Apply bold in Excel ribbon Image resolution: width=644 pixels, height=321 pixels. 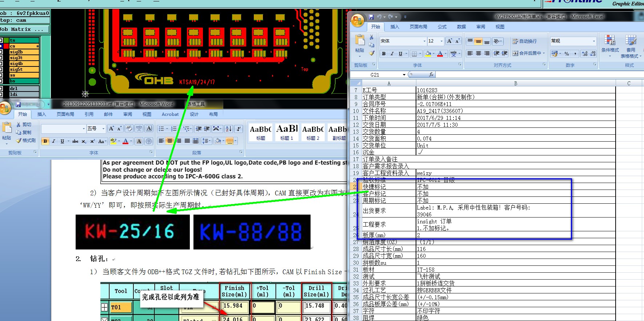click(384, 54)
